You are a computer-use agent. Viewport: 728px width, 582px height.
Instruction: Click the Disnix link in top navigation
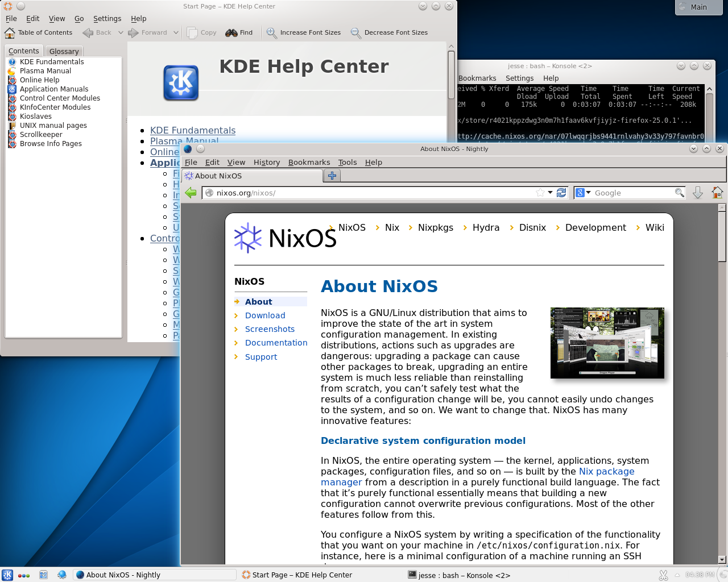tap(532, 227)
